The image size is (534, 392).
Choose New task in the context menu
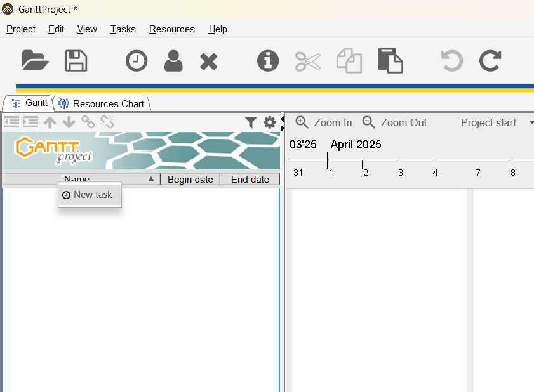coord(90,195)
